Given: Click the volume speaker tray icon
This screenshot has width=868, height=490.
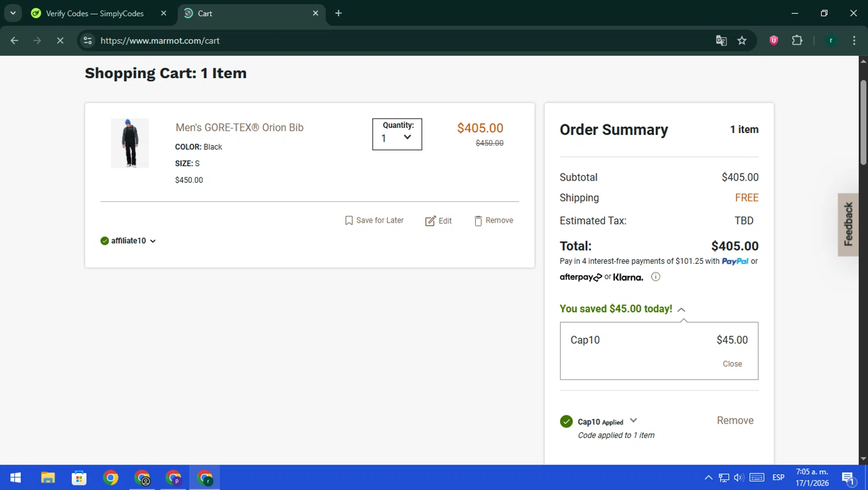Looking at the screenshot, I should [738, 478].
